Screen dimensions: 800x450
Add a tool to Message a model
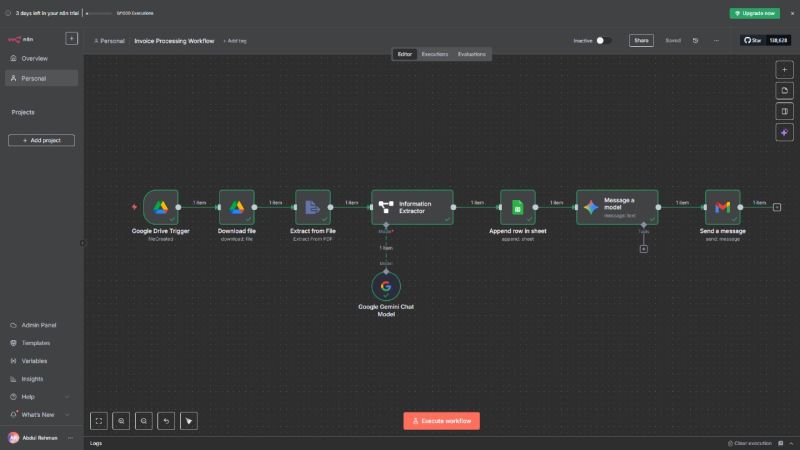[644, 249]
